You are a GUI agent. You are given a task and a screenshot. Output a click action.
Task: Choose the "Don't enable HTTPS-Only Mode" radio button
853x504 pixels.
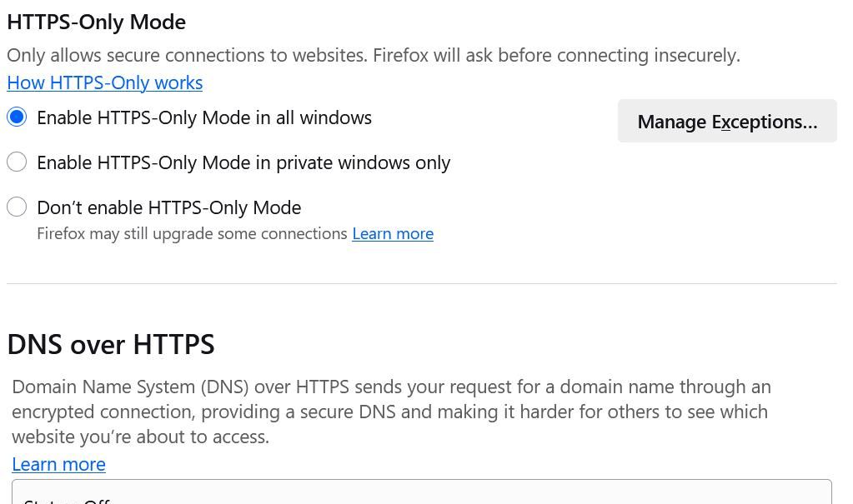coord(17,207)
